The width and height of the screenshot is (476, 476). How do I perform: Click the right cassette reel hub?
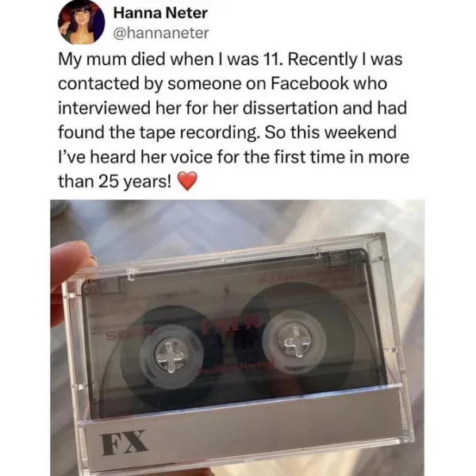pos(295,339)
